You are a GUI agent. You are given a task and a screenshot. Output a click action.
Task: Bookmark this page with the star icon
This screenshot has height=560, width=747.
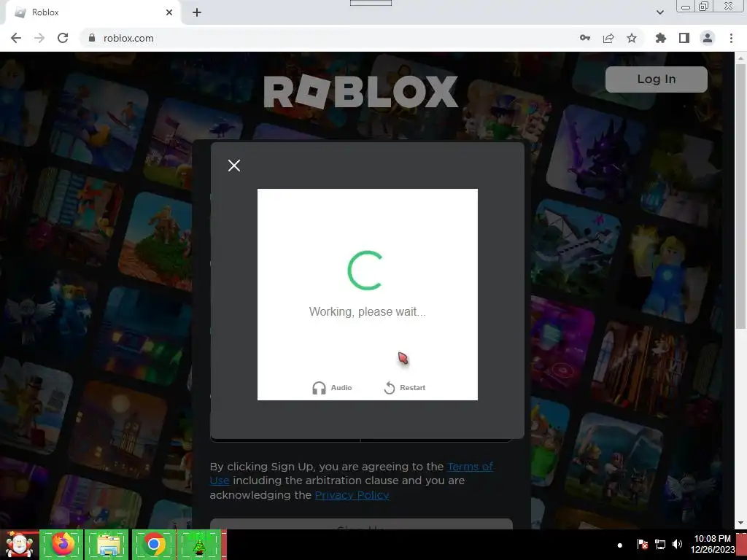click(632, 38)
